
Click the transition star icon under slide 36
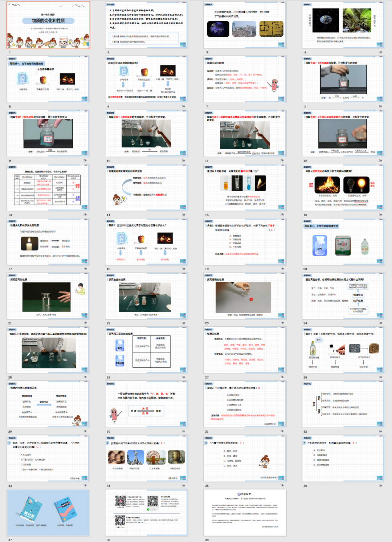click(380, 485)
